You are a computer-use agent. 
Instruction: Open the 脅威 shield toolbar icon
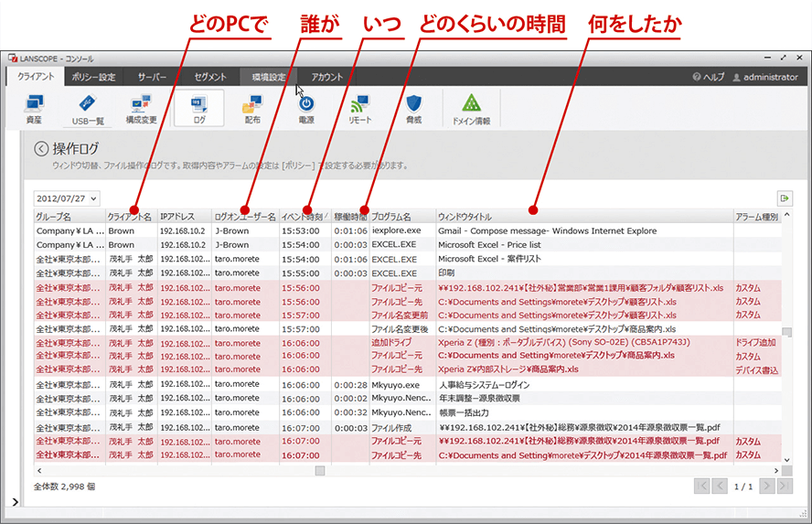(x=413, y=109)
